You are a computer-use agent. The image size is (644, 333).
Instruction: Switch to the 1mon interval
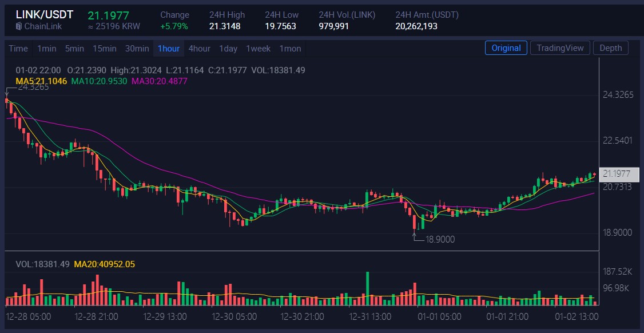click(290, 49)
